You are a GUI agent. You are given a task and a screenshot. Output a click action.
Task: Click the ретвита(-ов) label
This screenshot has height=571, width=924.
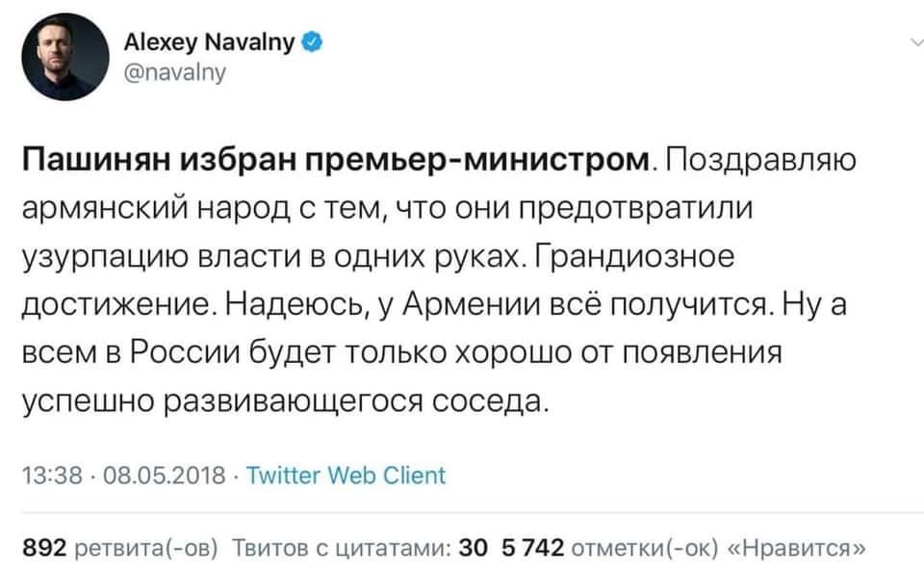pos(159,548)
